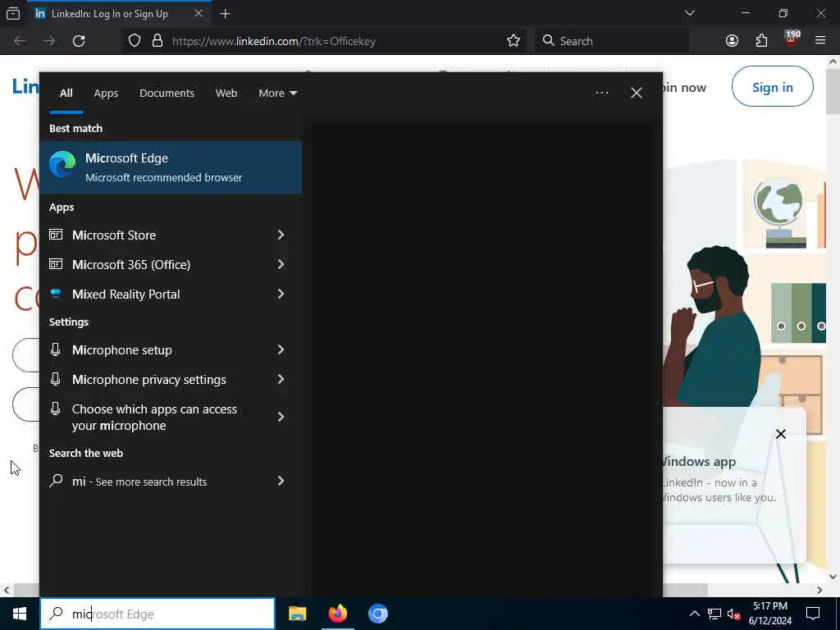Viewport: 840px width, 630px height.
Task: Open Microsoft Edge best match result
Action: (171, 167)
